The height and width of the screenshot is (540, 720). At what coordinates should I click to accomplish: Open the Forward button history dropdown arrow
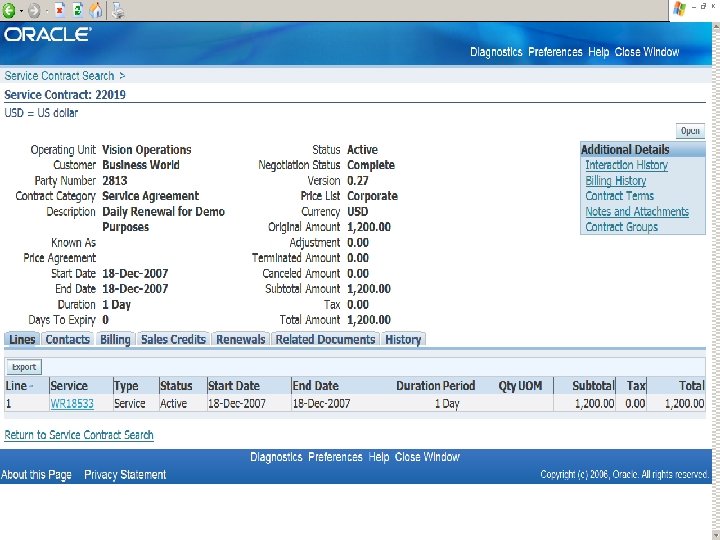tap(46, 11)
